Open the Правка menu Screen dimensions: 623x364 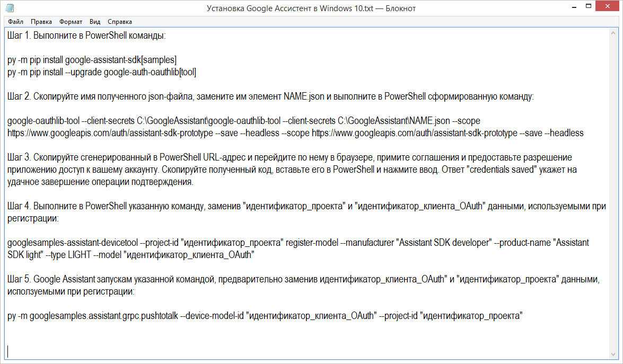(41, 22)
